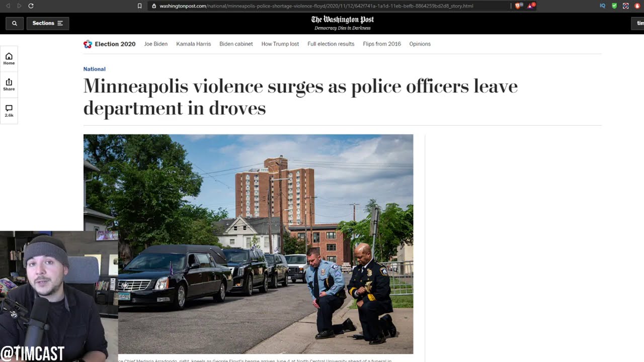Go to Home in the side rail
Screen dimensions: 644x362
click(9, 59)
